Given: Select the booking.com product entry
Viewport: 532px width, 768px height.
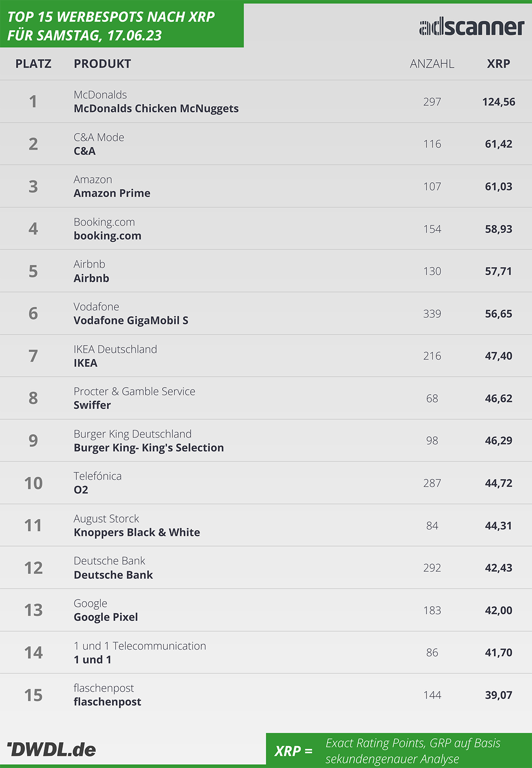Looking at the screenshot, I should [x=108, y=236].
